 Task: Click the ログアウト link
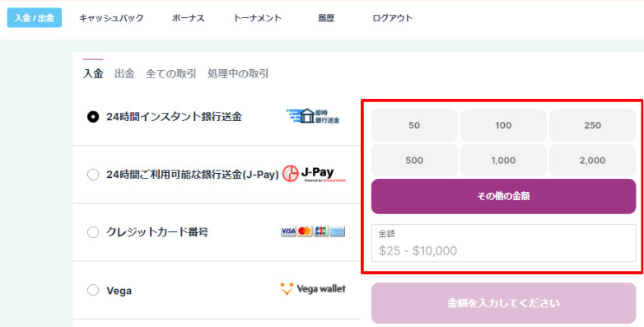(x=393, y=18)
